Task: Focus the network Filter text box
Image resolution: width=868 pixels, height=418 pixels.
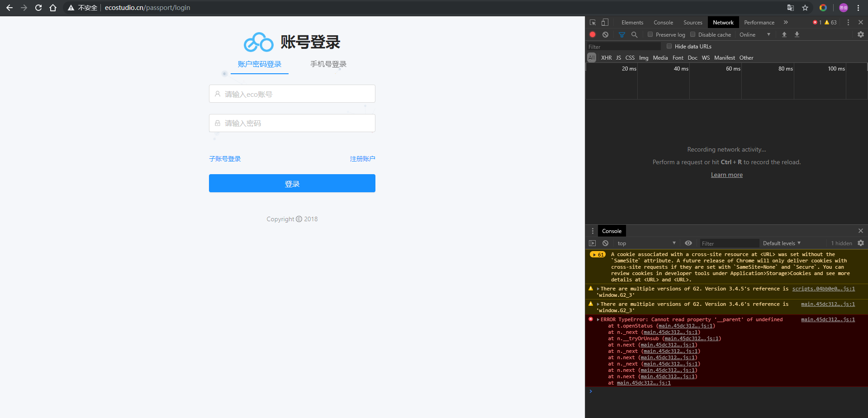Action: tap(624, 47)
